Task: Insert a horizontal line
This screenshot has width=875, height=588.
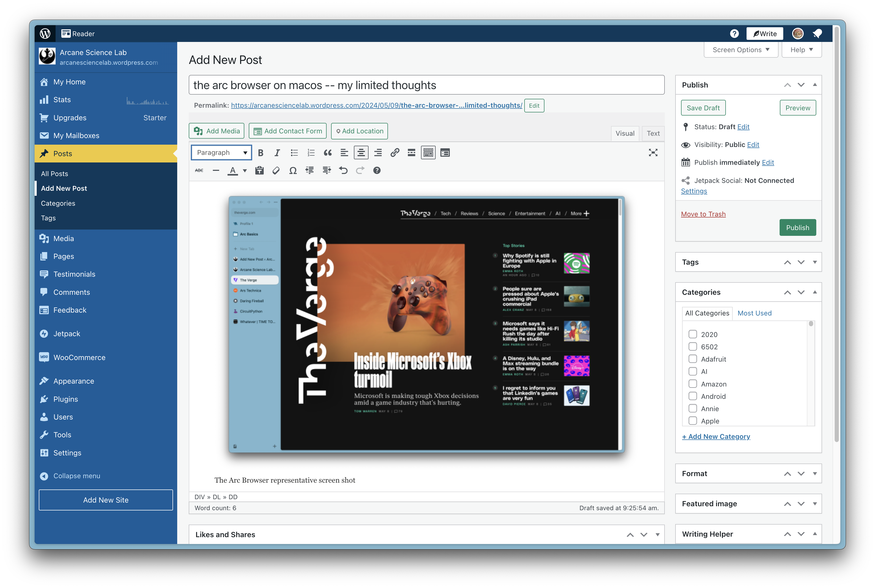Action: [x=216, y=171]
